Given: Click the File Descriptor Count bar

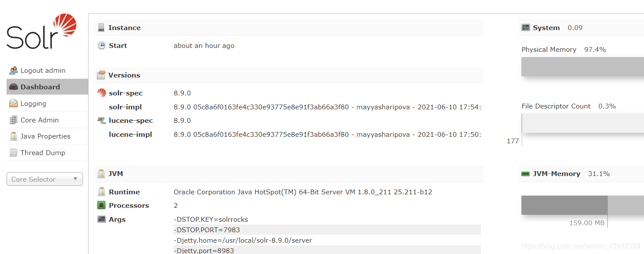Looking at the screenshot, I should click(582, 123).
